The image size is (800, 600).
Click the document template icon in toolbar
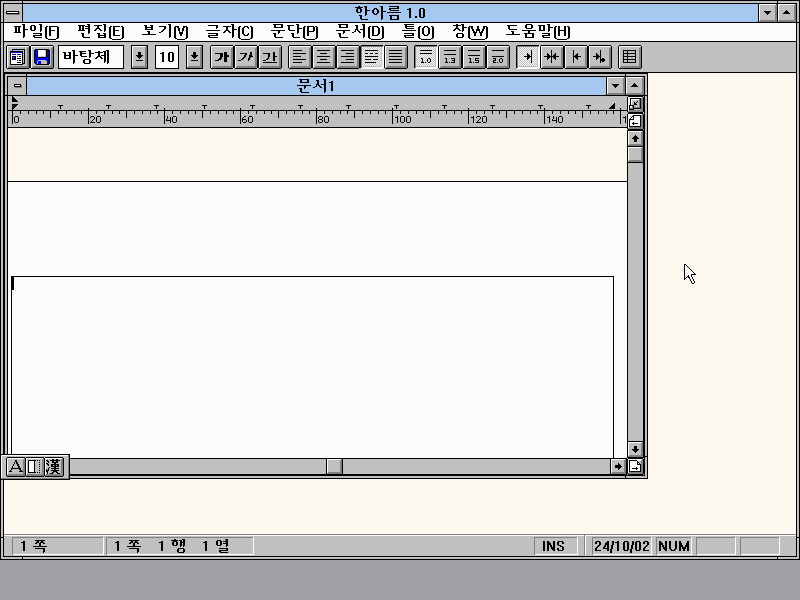[17, 57]
